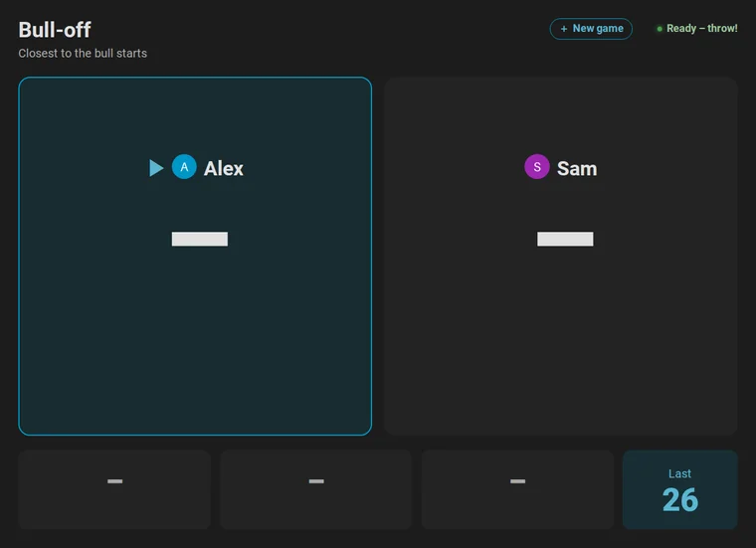
Task: Click the green Ready status dot
Action: (660, 29)
